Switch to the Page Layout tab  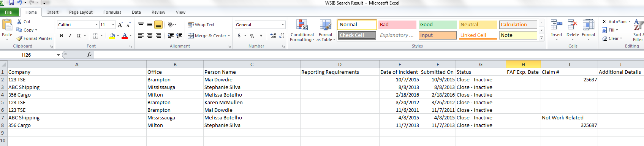tap(81, 12)
